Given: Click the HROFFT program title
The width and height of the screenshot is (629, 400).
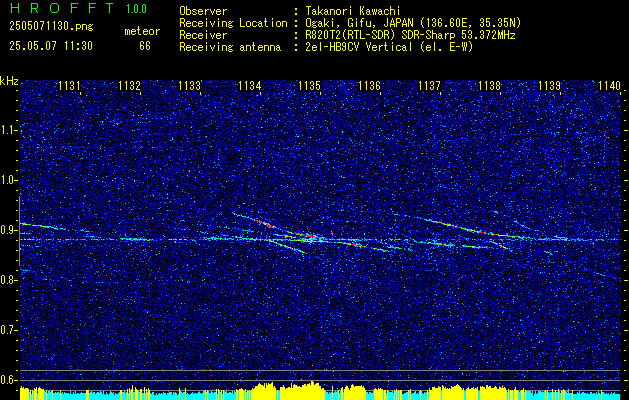Looking at the screenshot, I should click(x=63, y=8).
